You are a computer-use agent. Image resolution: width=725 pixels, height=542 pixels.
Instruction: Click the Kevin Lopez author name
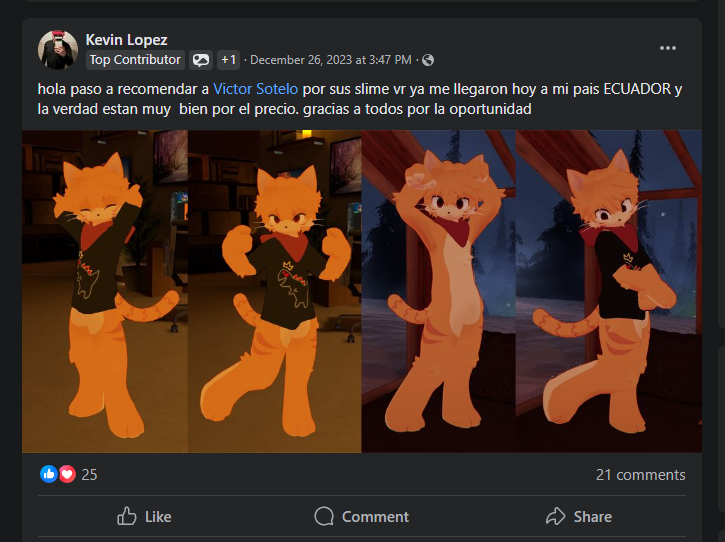point(125,39)
